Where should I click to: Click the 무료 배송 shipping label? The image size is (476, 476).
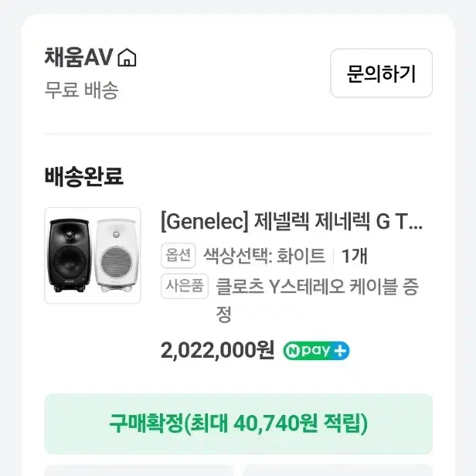click(x=81, y=90)
